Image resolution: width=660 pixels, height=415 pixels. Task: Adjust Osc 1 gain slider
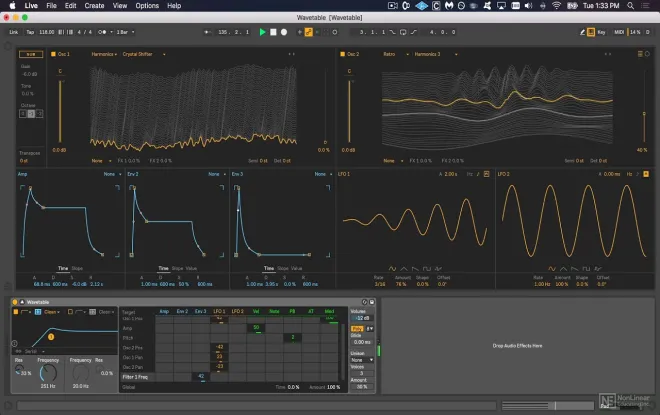click(x=60, y=110)
